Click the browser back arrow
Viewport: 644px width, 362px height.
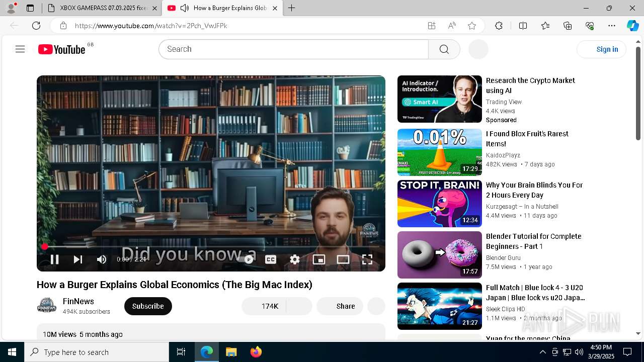coord(14,26)
